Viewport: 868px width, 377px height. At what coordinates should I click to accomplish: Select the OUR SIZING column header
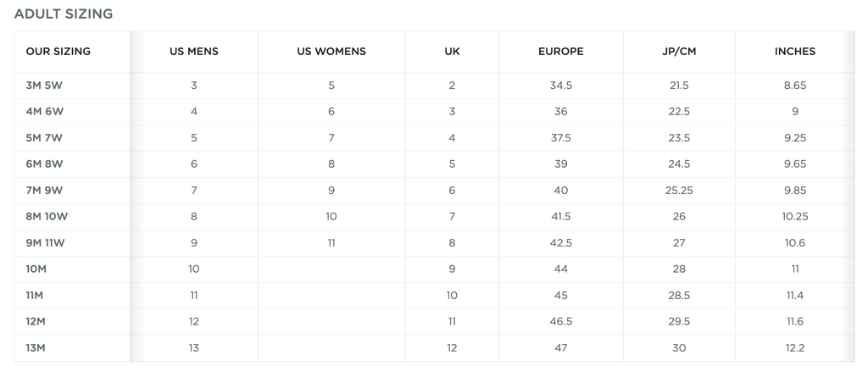click(x=58, y=52)
